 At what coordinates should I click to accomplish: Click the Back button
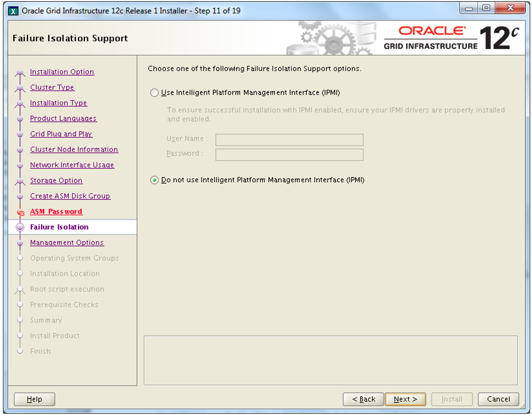click(363, 399)
